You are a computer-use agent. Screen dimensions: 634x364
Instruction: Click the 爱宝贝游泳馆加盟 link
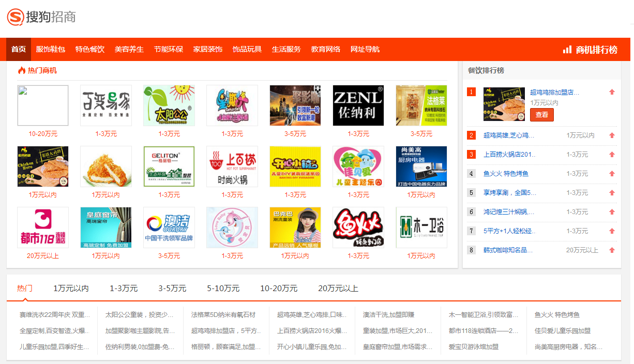tap(474, 346)
